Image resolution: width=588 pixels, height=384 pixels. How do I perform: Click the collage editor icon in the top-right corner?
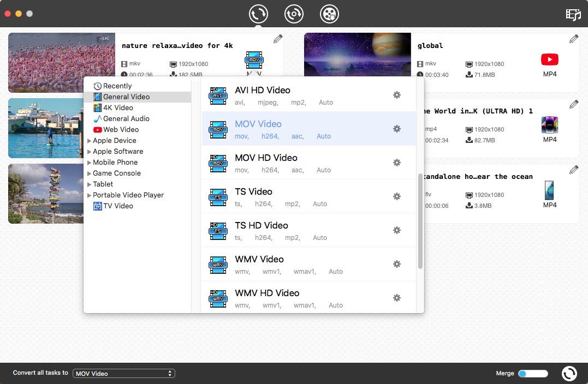573,15
